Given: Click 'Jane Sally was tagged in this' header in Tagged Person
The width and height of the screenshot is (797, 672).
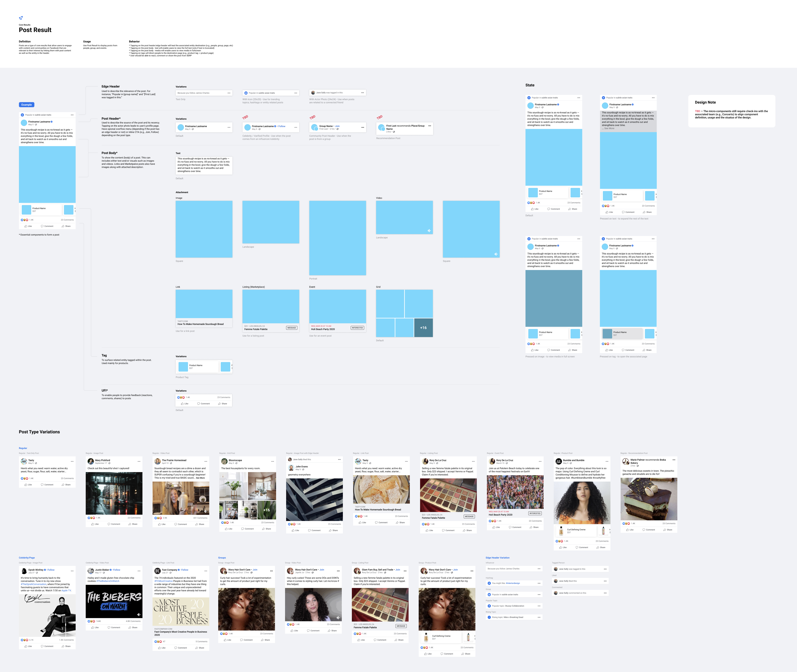Looking at the screenshot, I should point(580,569).
